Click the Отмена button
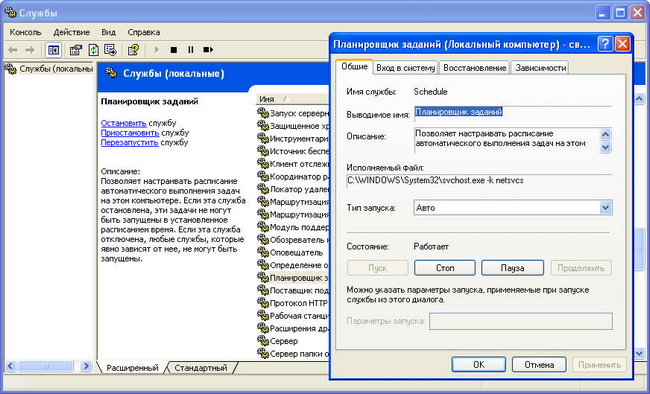 [539, 365]
